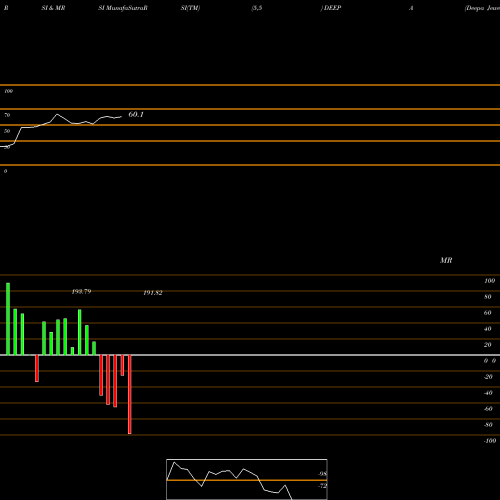Click the MR axis label -80
Image resolution: width=500 pixels, height=500 pixels.
(488, 425)
